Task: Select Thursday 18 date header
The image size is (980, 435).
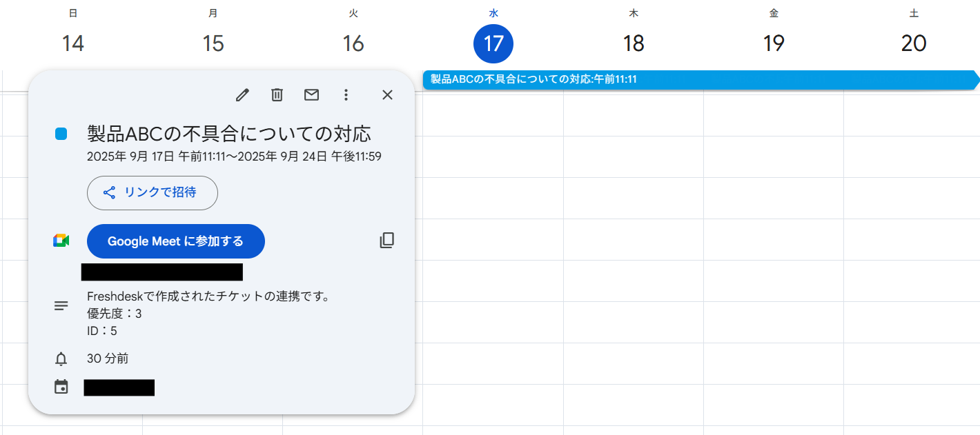Action: pos(634,43)
